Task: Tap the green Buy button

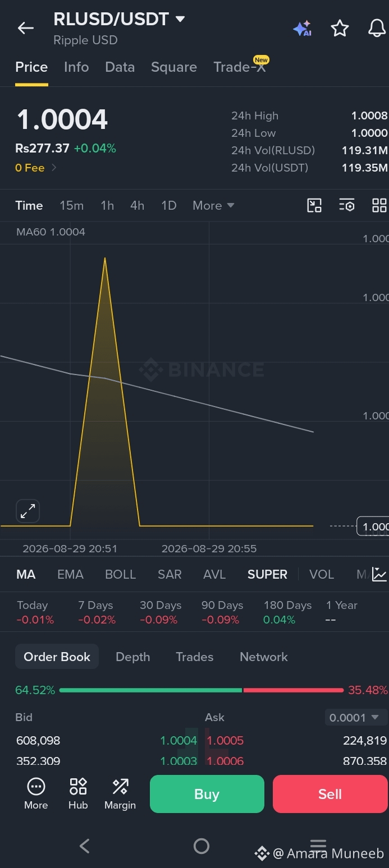Action: click(x=207, y=794)
